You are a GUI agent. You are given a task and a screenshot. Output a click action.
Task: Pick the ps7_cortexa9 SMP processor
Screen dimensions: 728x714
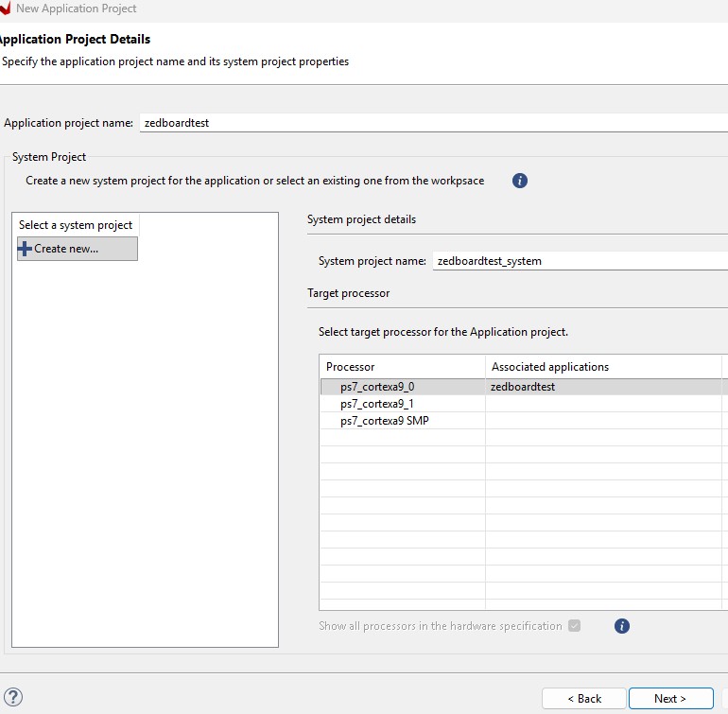tap(384, 421)
